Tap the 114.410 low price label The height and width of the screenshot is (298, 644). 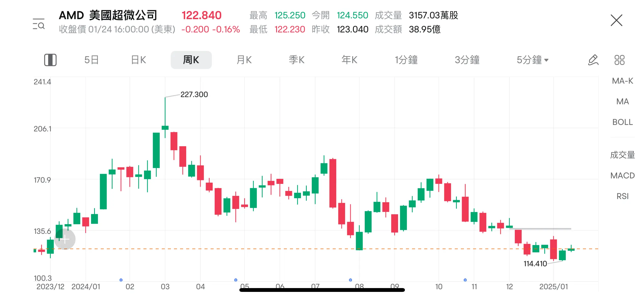535,264
